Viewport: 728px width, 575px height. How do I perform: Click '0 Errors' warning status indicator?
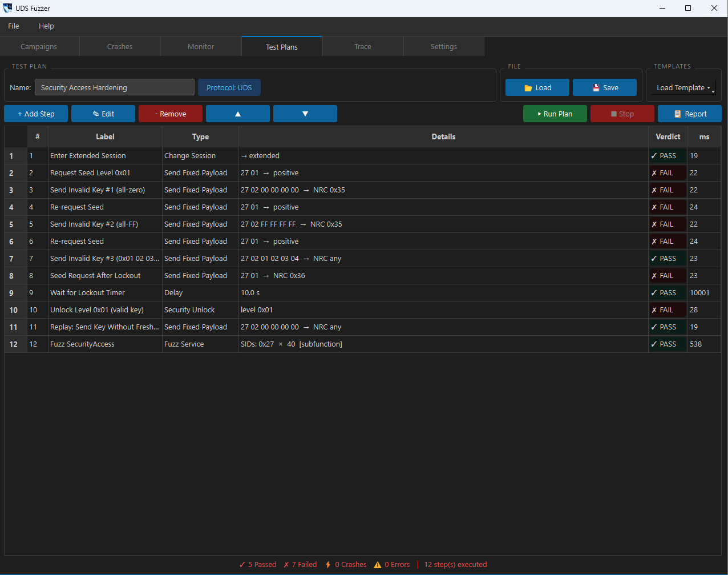point(392,564)
